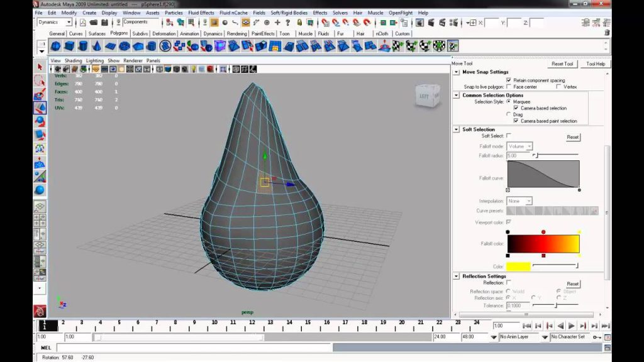
Task: Click the save scene disk icon
Action: coord(104,23)
